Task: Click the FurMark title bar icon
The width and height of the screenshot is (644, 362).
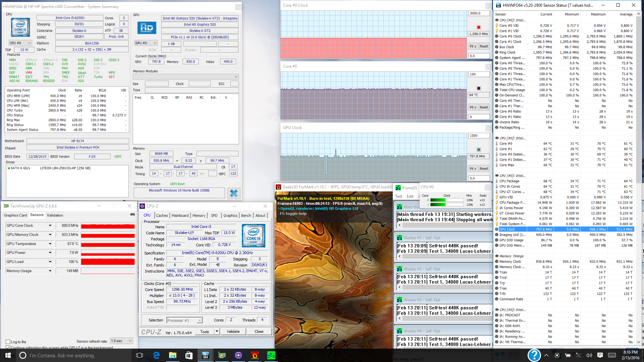Action: [278, 187]
